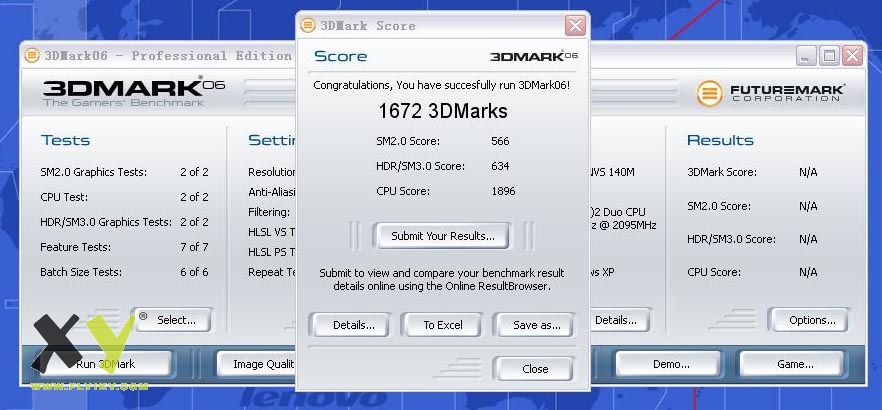This screenshot has height=410, width=882.
Task: Close the 3DMark06 main window
Action: (x=853, y=56)
